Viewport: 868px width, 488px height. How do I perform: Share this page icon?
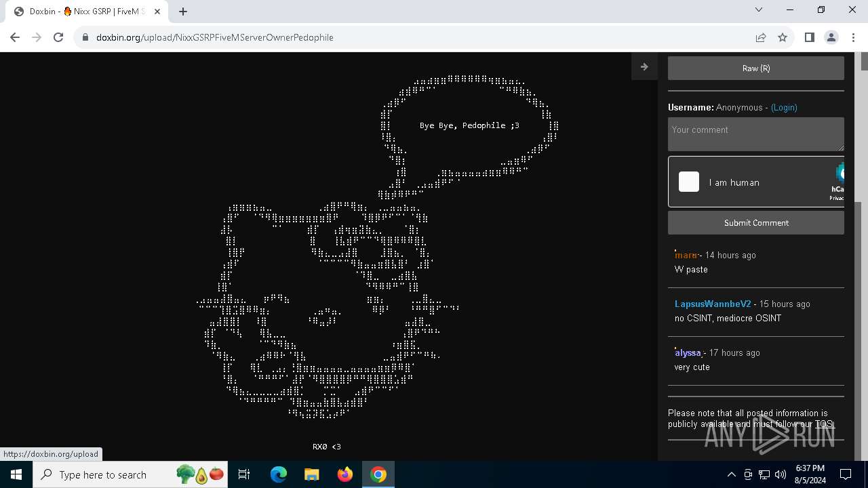click(761, 37)
